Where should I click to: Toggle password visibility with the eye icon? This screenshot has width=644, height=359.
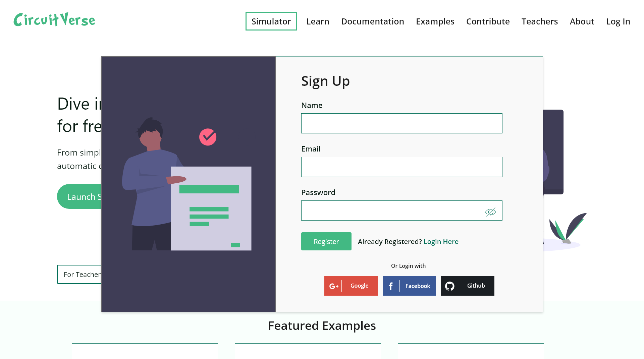[x=490, y=211]
